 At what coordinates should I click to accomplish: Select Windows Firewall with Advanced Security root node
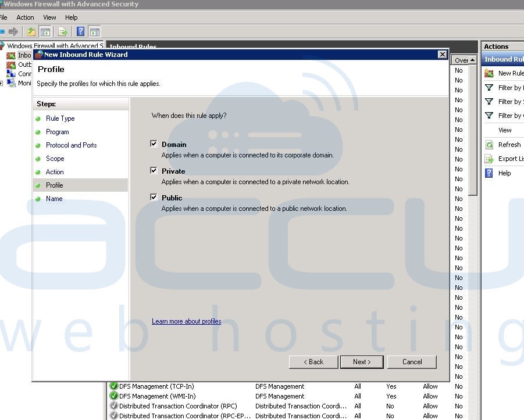coord(55,45)
